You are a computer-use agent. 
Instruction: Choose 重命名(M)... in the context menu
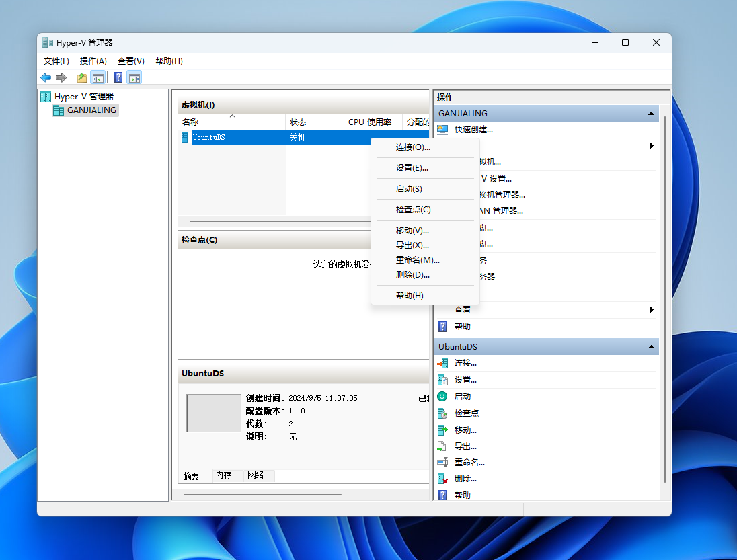click(426, 259)
